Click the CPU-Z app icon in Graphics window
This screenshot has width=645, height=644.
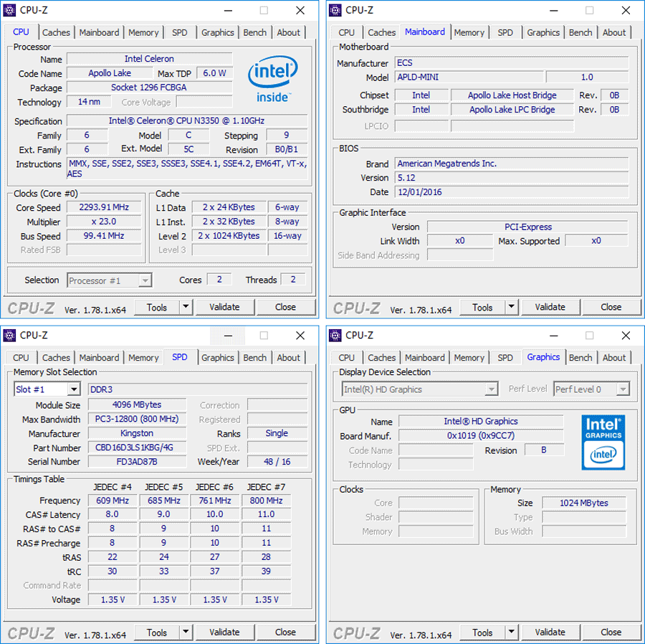pyautogui.click(x=335, y=336)
